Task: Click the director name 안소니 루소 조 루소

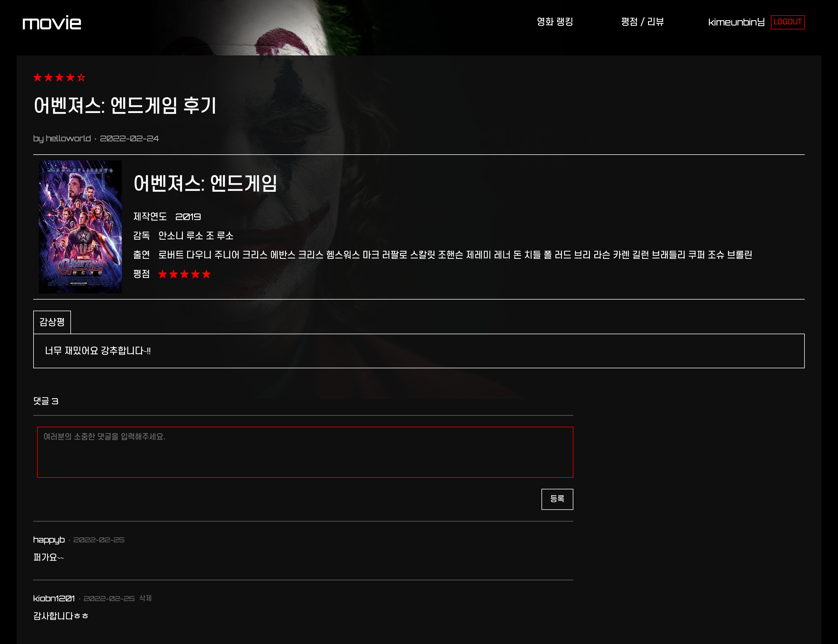Action: (x=196, y=236)
